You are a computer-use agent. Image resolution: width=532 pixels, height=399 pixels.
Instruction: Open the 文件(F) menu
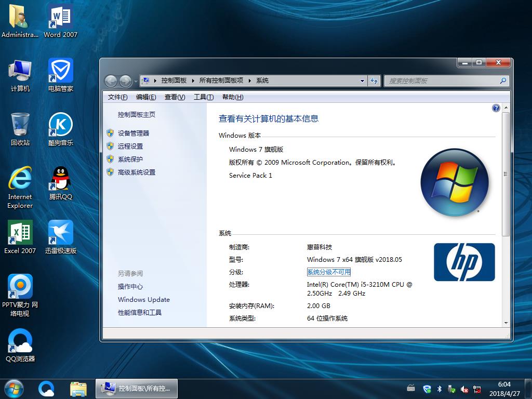pos(117,97)
